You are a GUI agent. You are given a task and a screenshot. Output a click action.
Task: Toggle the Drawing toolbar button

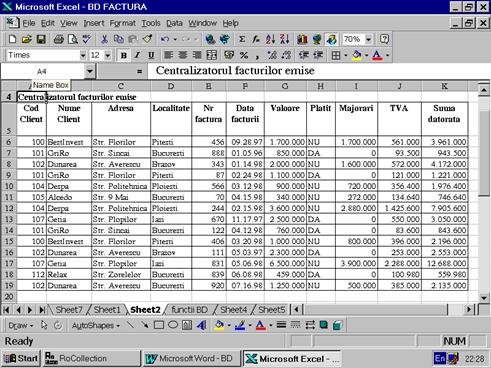coord(331,39)
